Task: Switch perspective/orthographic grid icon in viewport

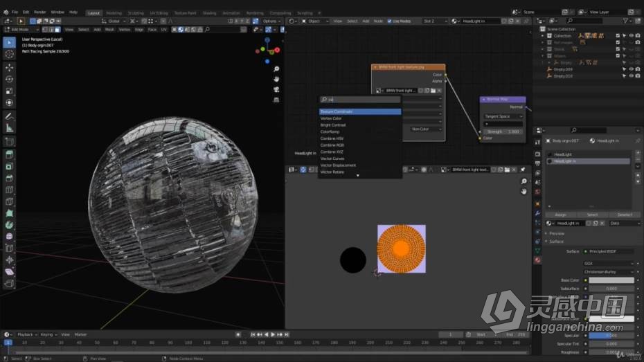Action: coord(276,100)
